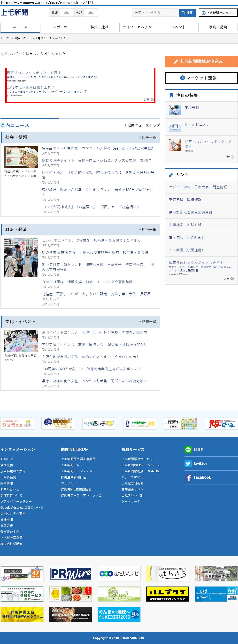Open 記事一覧 for 文化・イベント section
Screen dimensions: 238x644
pos(148,322)
